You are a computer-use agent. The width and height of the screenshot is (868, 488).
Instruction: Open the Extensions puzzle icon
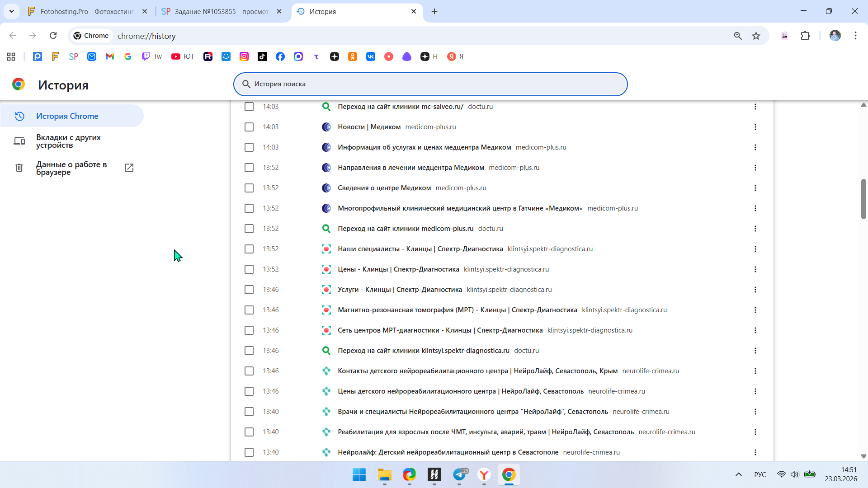(x=805, y=36)
